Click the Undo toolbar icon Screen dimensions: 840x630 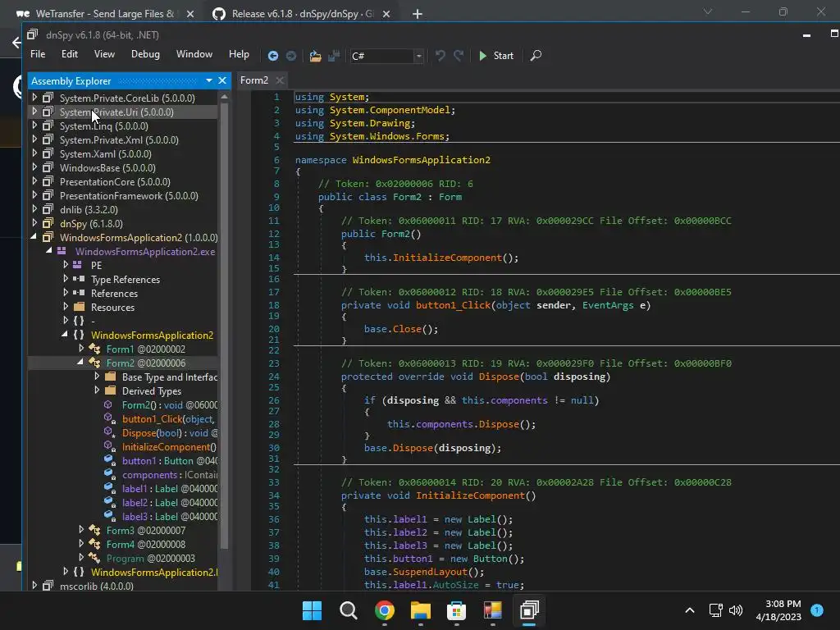(440, 56)
